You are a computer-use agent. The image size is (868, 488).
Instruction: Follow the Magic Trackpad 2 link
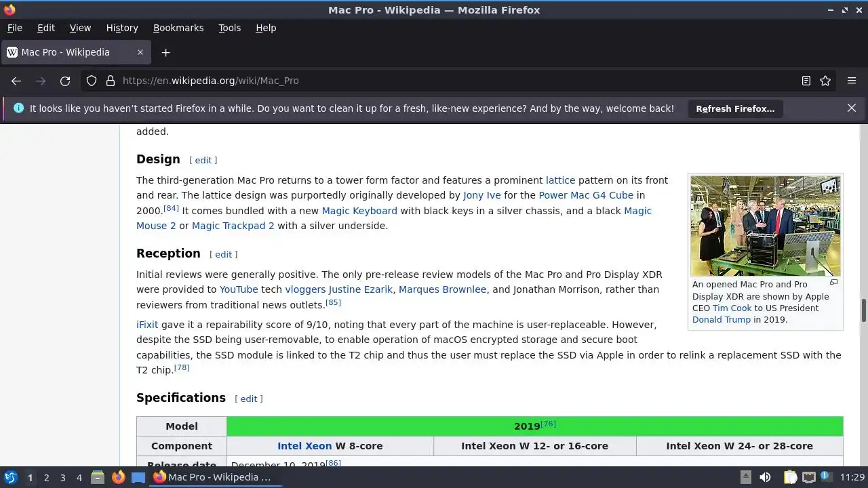coord(233,226)
